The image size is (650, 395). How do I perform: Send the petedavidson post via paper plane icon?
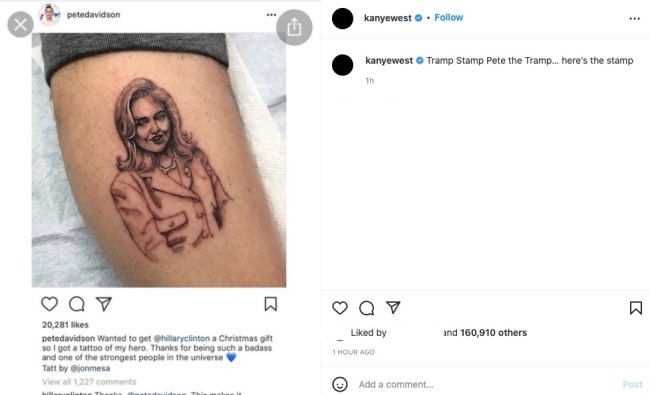(x=104, y=304)
